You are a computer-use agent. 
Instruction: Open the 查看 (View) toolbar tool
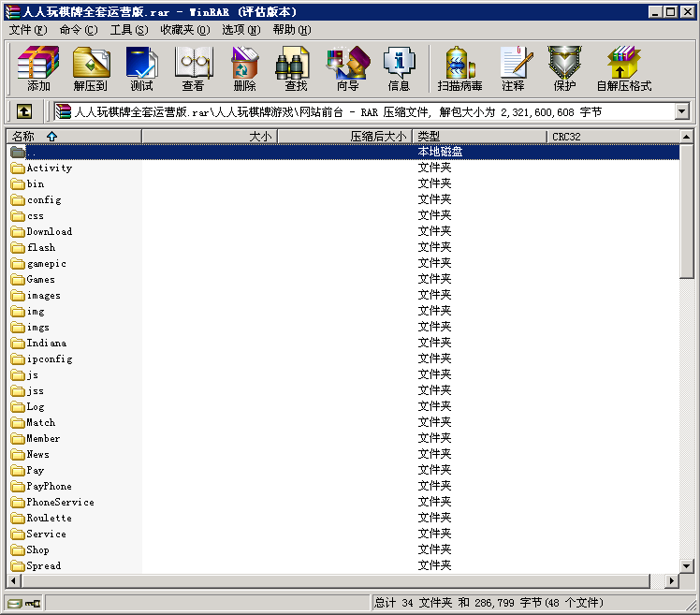pyautogui.click(x=193, y=68)
